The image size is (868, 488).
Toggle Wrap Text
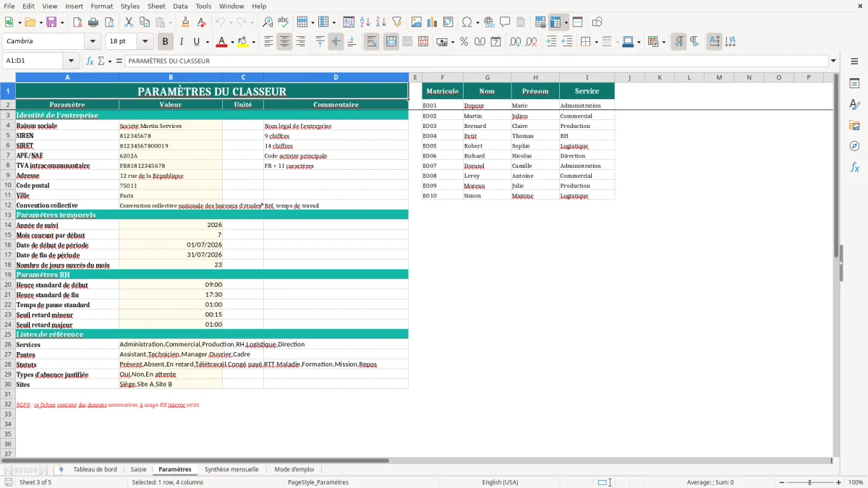(372, 42)
